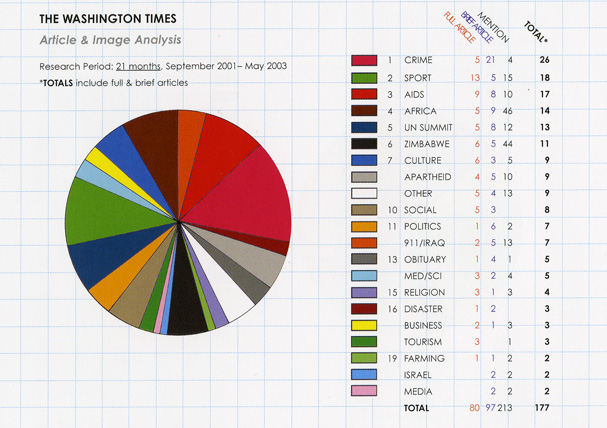The height and width of the screenshot is (428, 607).
Task: Select the '911/IRAQ' category label
Action: tap(424, 243)
